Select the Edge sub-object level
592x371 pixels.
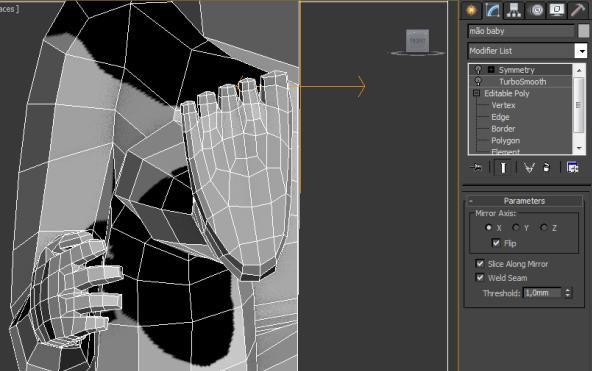click(500, 117)
